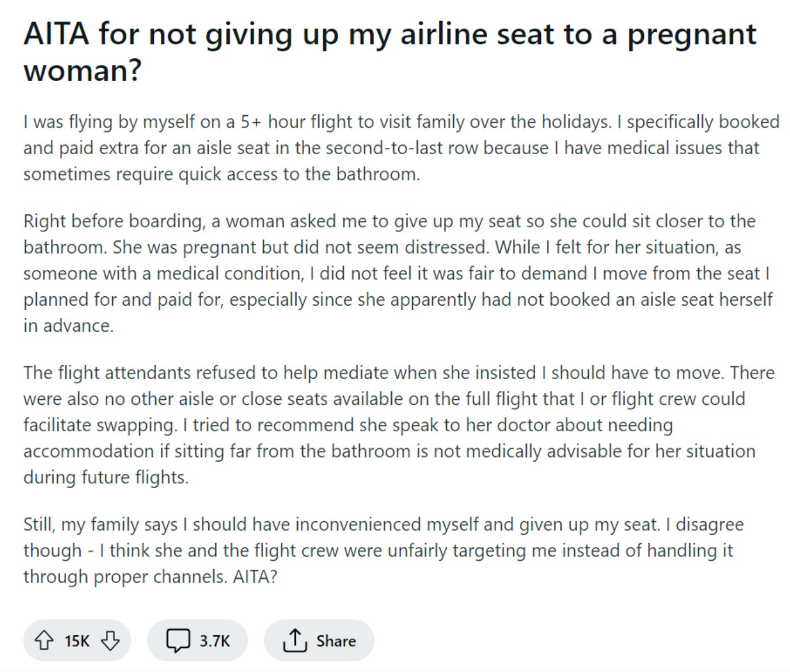The height and width of the screenshot is (672, 790).
Task: Click the paragraph starting "The flight attendants refused"
Action: [x=399, y=425]
